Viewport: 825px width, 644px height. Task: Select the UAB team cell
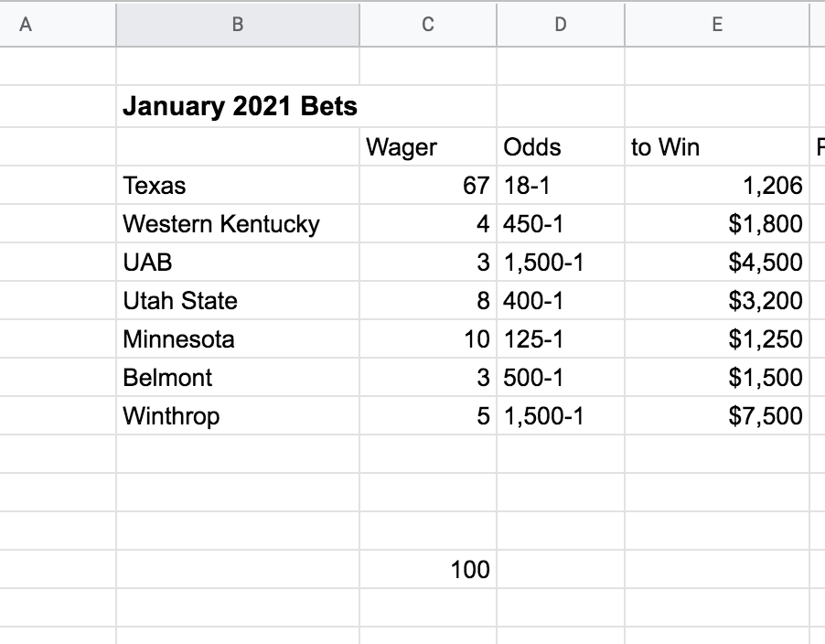(238, 263)
